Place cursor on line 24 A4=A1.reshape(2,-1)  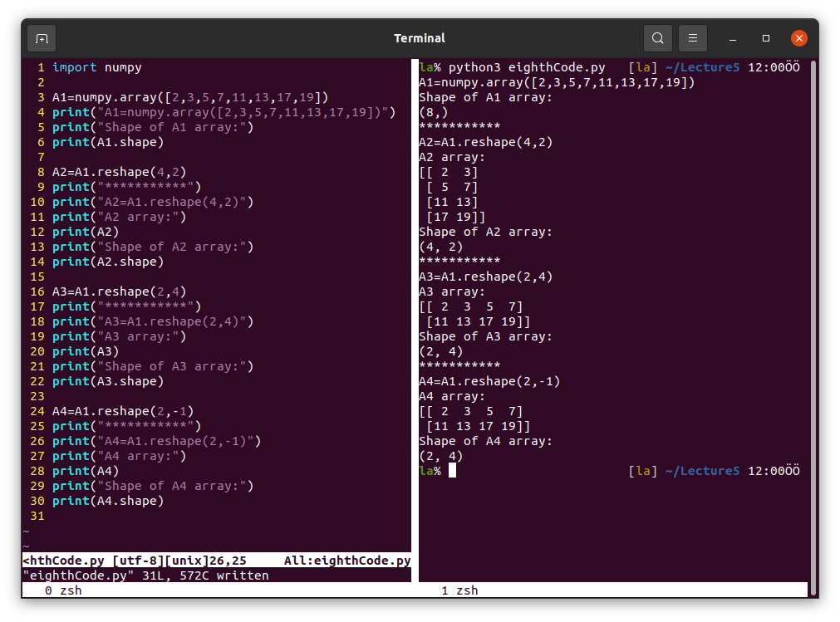(x=123, y=411)
